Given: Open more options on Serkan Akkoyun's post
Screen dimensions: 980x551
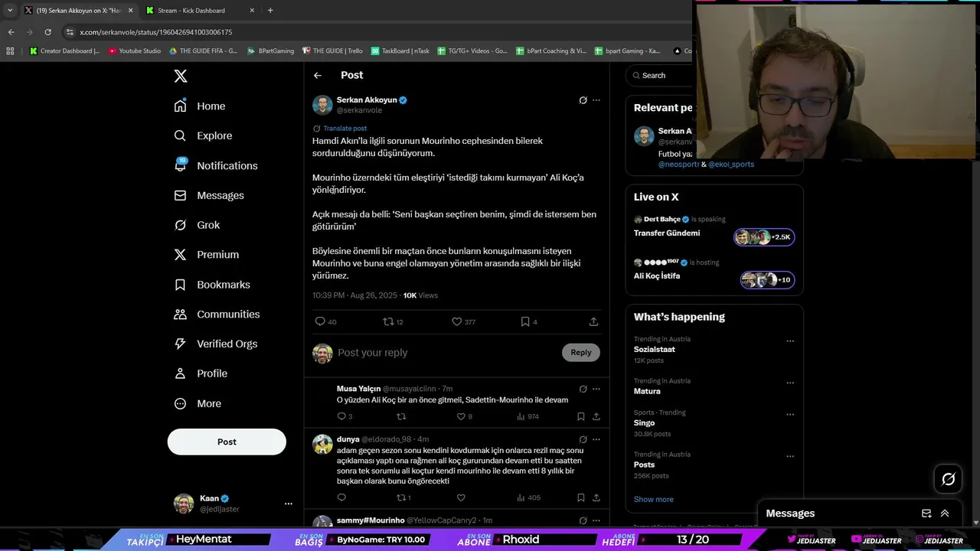Looking at the screenshot, I should (x=596, y=100).
